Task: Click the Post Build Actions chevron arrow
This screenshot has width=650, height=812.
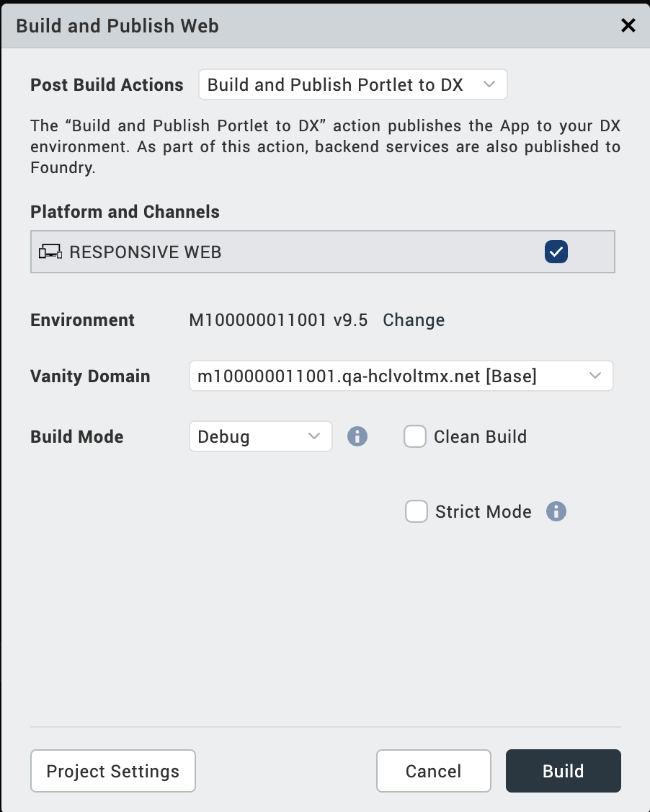Action: pos(489,84)
